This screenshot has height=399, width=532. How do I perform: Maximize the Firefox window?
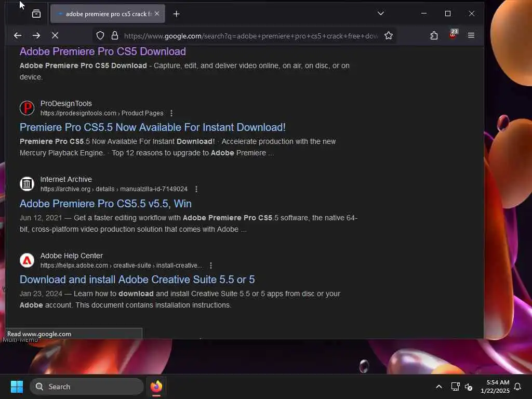pos(448,14)
